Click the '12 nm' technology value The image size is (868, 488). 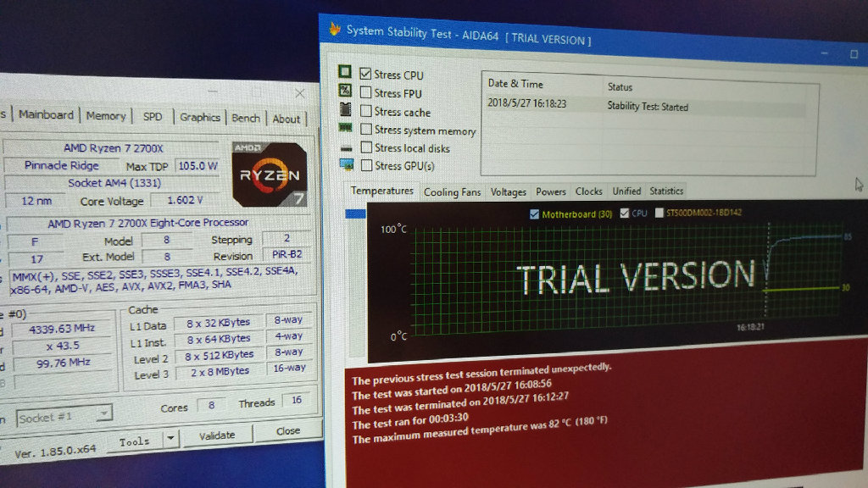click(x=36, y=201)
